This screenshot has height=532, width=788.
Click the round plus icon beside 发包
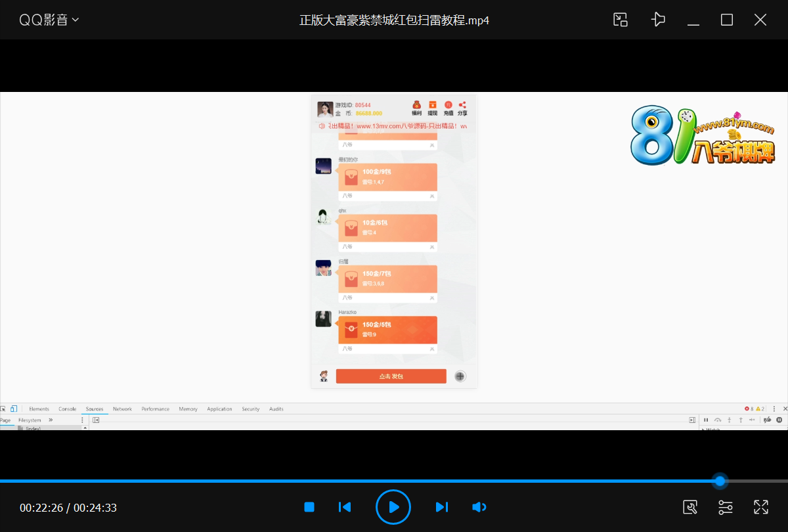tap(460, 376)
